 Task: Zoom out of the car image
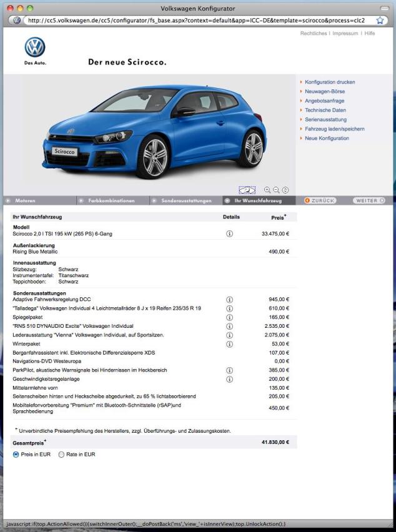click(276, 190)
